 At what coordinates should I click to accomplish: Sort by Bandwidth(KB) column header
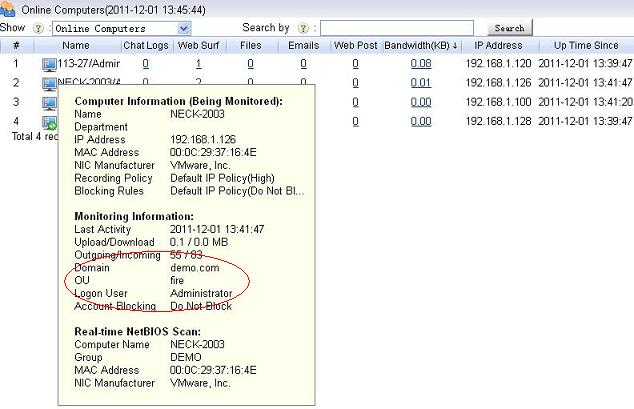[x=421, y=46]
